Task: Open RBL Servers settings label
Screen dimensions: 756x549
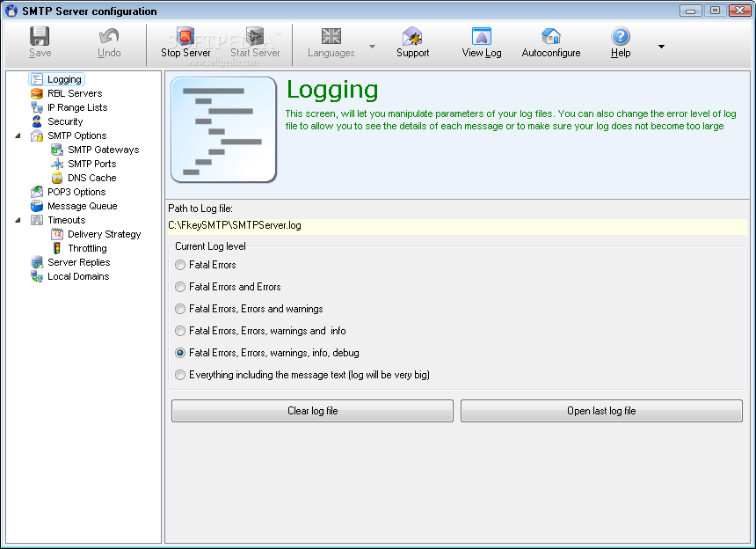Action: click(x=75, y=93)
